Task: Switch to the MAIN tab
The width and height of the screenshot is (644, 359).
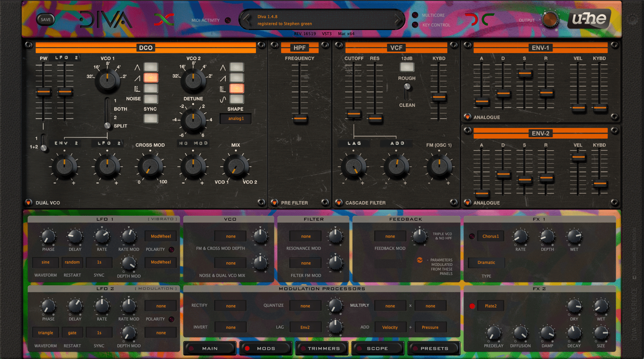Action: [x=210, y=348]
